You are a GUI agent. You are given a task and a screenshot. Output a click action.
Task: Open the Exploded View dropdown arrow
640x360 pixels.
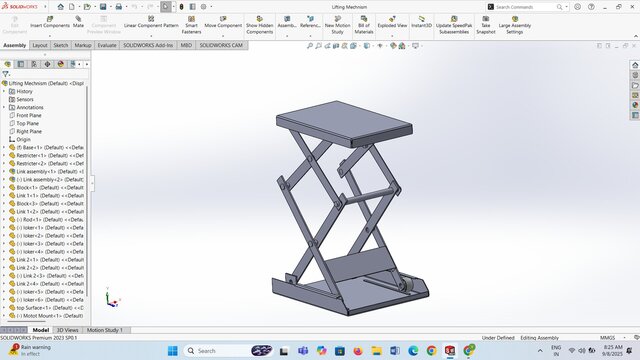point(392,36)
